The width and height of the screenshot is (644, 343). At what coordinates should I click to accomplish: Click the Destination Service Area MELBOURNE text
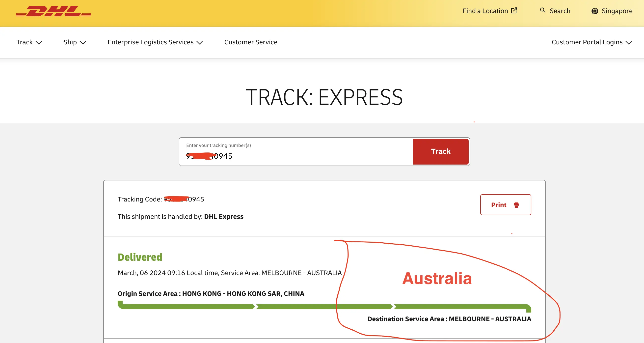click(449, 319)
